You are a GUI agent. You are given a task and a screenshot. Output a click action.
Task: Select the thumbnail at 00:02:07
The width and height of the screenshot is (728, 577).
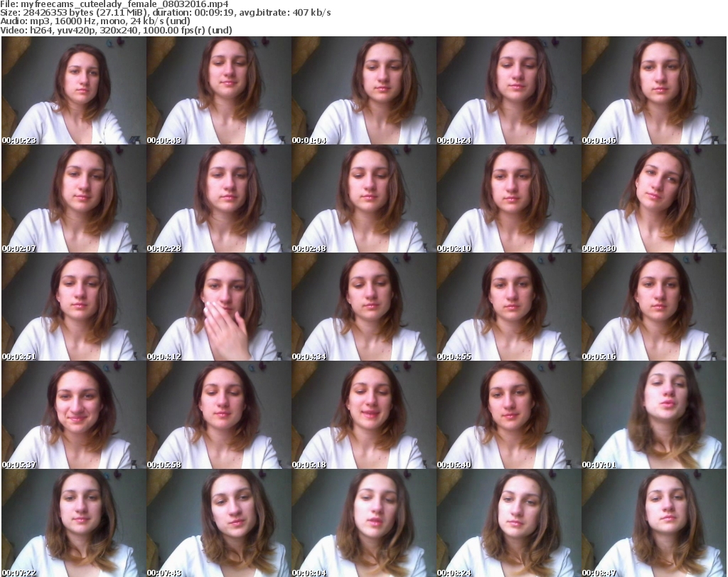[x=73, y=199]
